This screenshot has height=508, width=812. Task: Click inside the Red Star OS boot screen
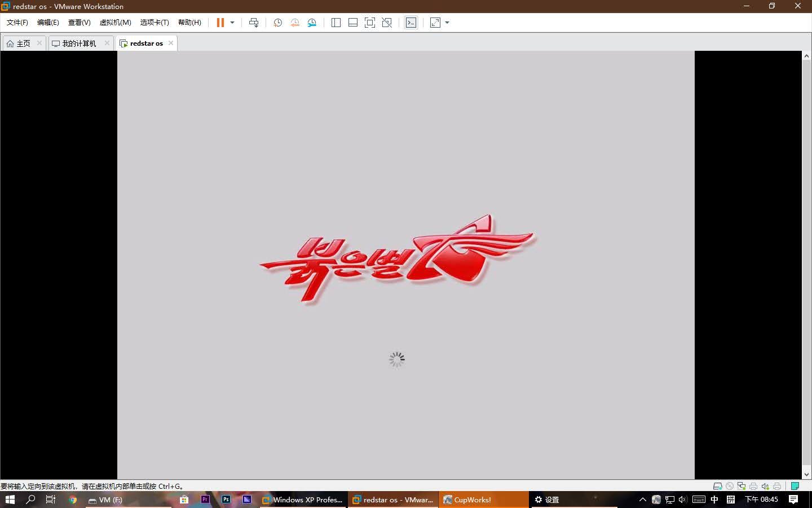(406, 265)
